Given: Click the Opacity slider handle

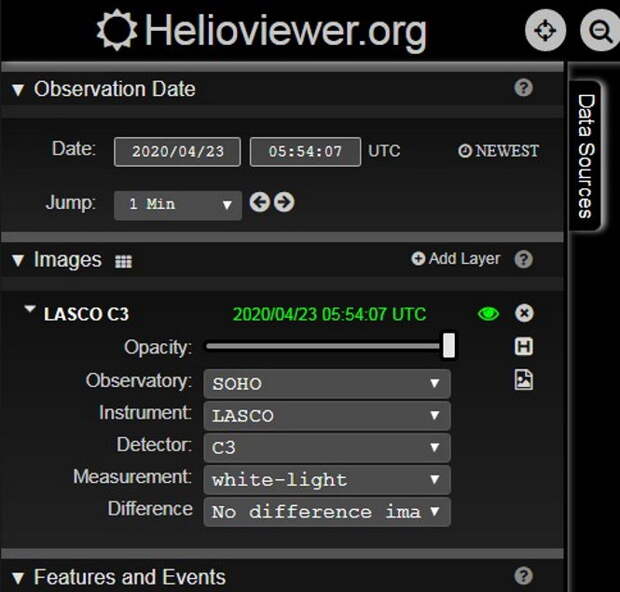Looking at the screenshot, I should (449, 346).
